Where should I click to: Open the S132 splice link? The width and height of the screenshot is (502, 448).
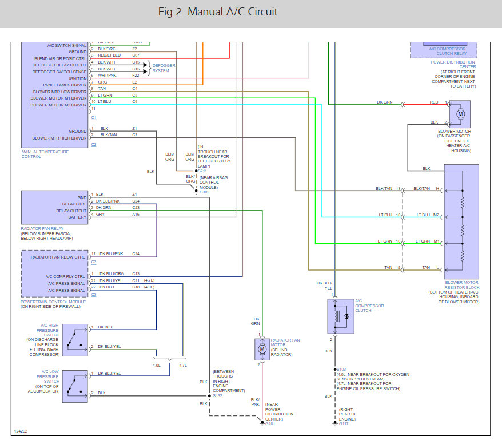pyautogui.click(x=217, y=396)
